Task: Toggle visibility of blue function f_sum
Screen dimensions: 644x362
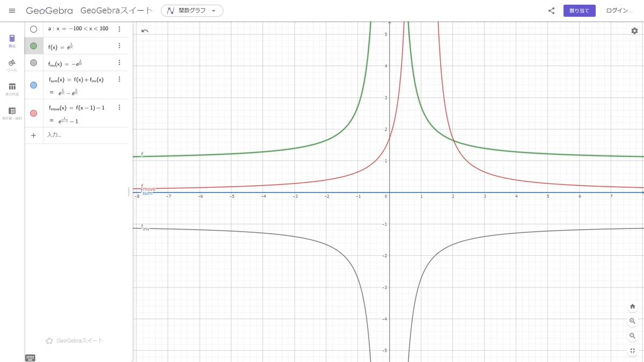Action: pos(34,85)
